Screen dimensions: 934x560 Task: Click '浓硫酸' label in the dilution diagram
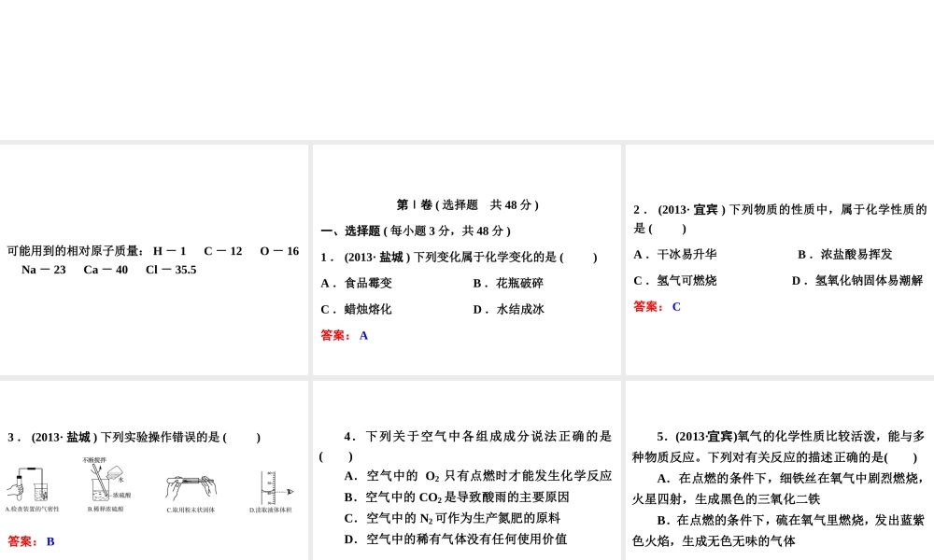tap(122, 495)
